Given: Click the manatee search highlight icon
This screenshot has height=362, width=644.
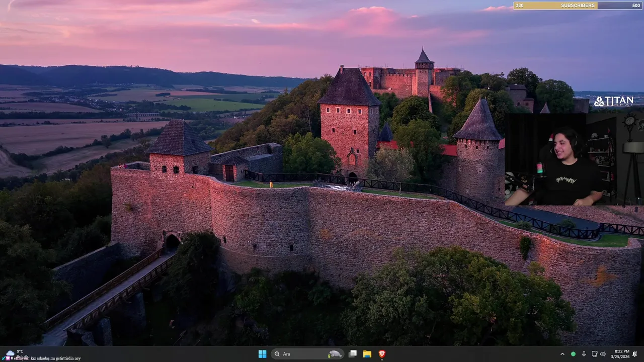Looking at the screenshot, I should coord(335,354).
